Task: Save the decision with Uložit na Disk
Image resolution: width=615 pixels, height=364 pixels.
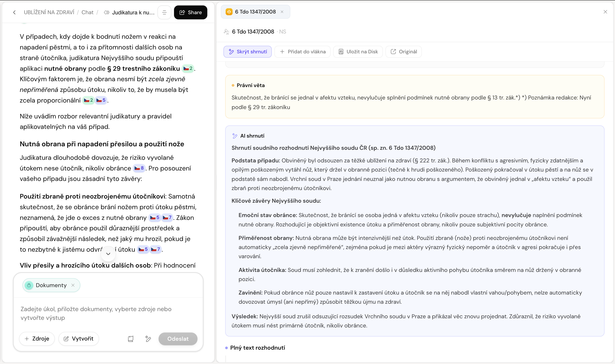Action: [x=358, y=52]
